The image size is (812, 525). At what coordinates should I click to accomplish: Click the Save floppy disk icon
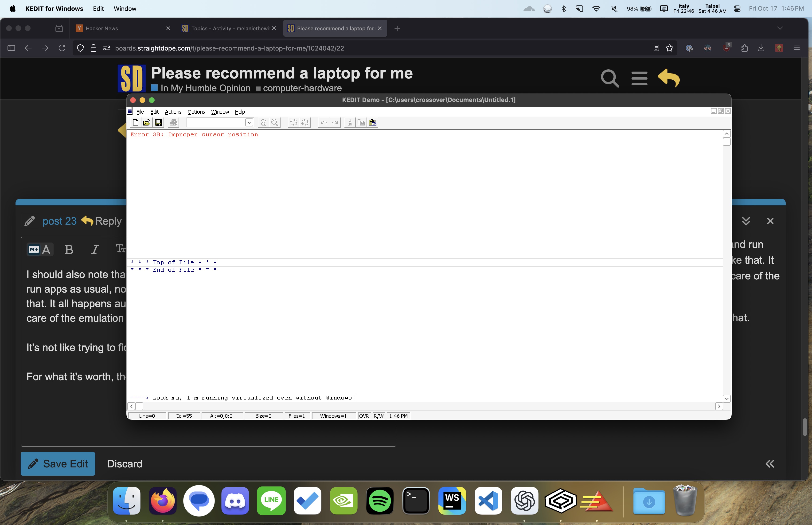(x=158, y=123)
